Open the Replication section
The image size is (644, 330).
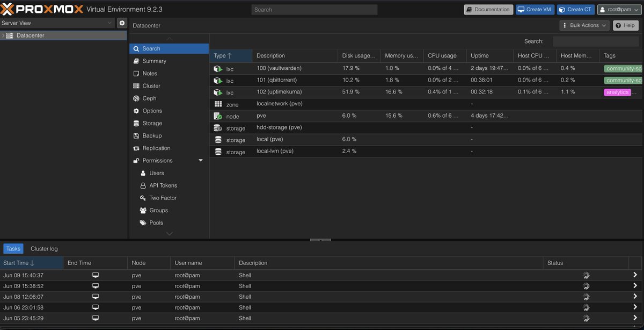[x=169, y=148]
